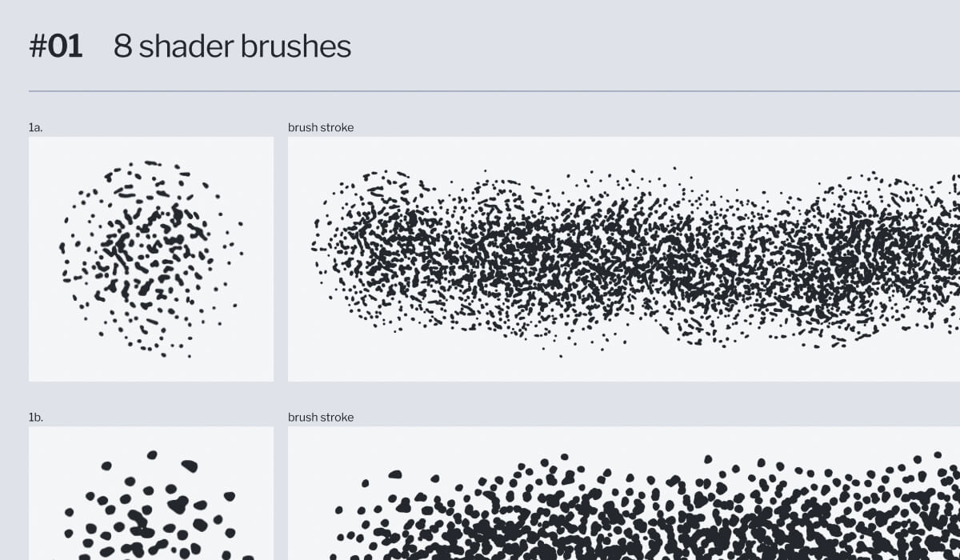The image size is (960, 560).
Task: Click the empty header area right of the title
Action: (656, 46)
